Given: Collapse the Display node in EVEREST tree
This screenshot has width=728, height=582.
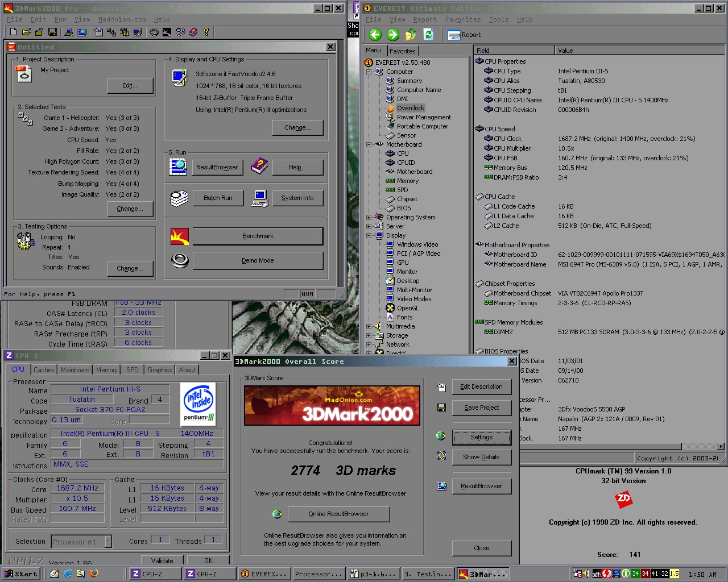Looking at the screenshot, I should 369,235.
